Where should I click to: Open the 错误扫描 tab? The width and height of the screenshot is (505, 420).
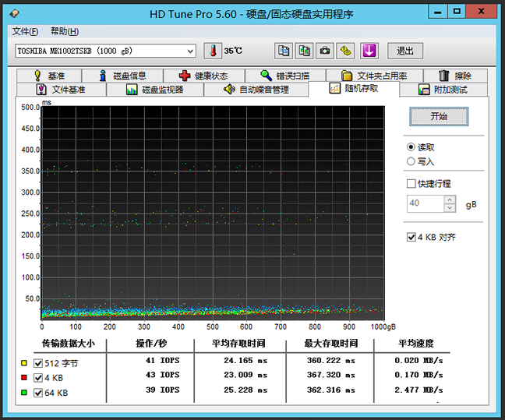284,76
